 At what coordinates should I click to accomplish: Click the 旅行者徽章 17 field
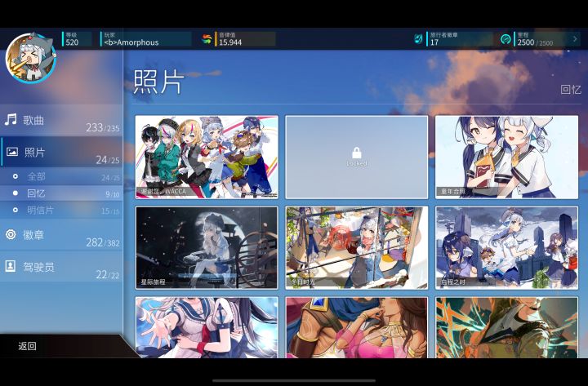[459, 39]
